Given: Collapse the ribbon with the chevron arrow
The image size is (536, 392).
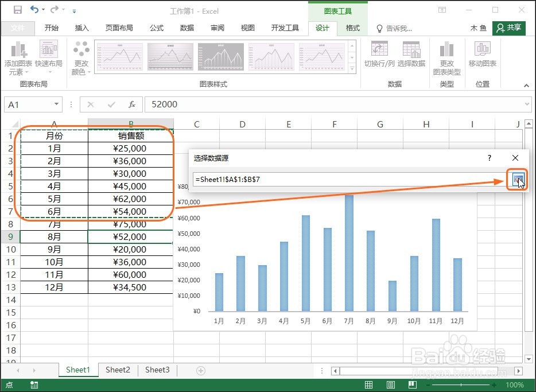Looking at the screenshot, I should [x=526, y=85].
